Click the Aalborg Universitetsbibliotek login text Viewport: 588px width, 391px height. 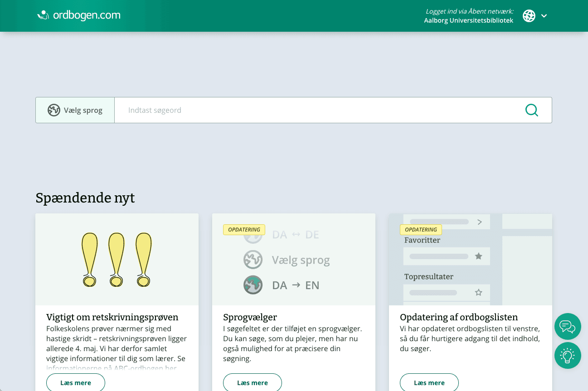pos(468,20)
